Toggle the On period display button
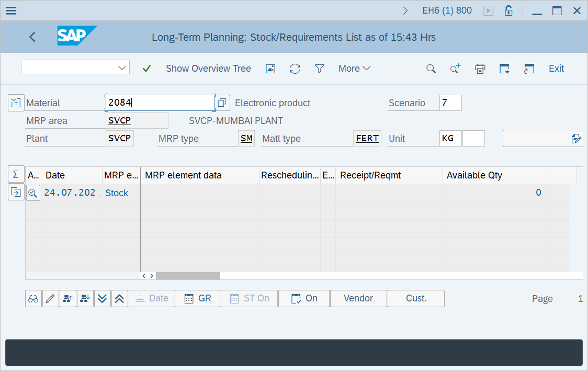Viewport: 588px width, 371px height. (303, 298)
